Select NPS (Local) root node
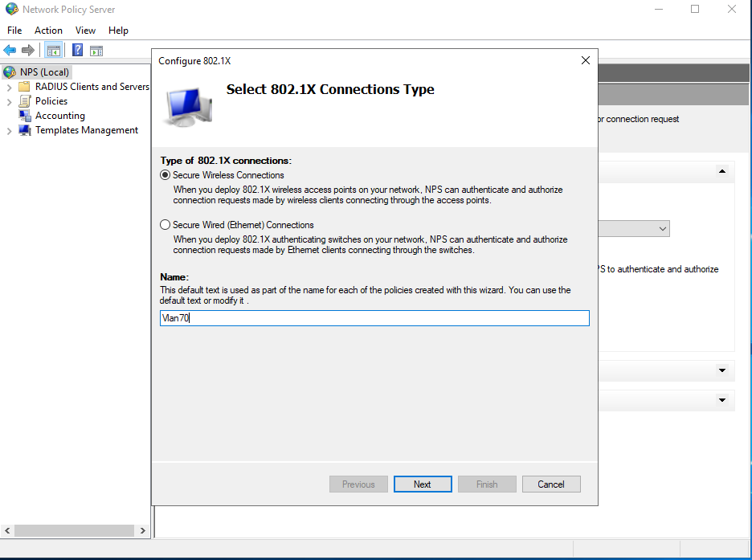 (45, 72)
